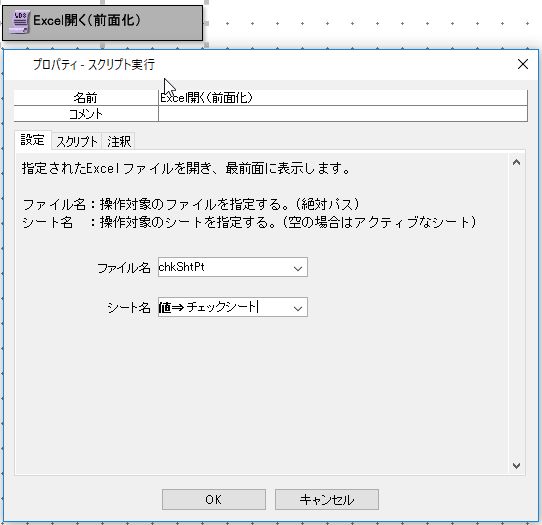Viewport: 542px width, 525px height.
Task: Click the ファイル名 text box with chkShtPt
Action: tap(224, 267)
